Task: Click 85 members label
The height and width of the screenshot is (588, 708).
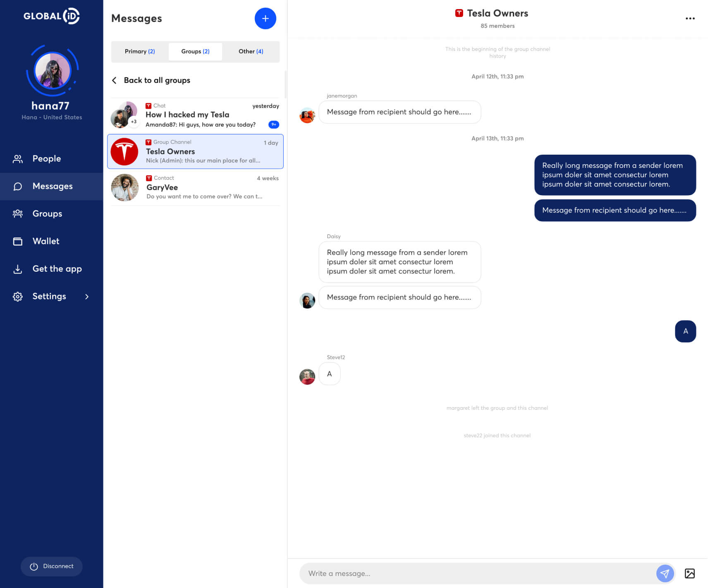Action: (498, 26)
